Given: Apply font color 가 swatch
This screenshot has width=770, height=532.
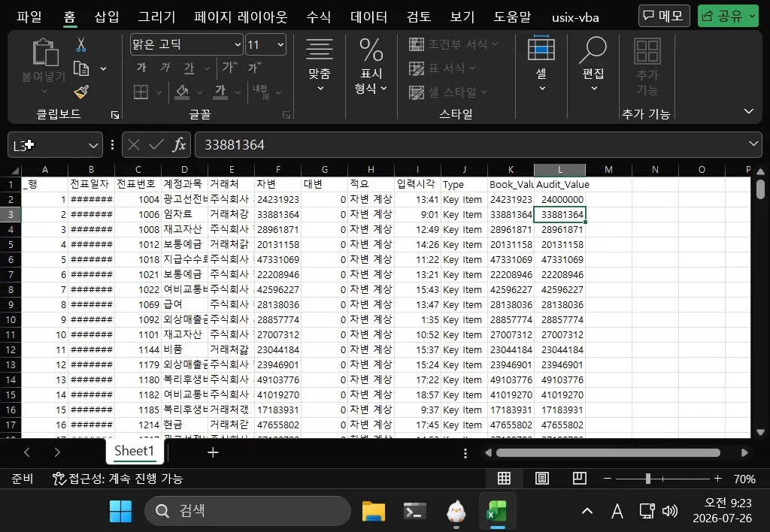Looking at the screenshot, I should click(x=220, y=92).
